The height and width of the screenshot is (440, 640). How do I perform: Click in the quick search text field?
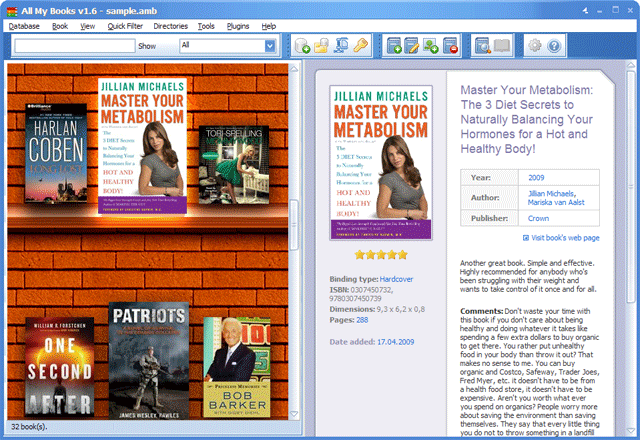tap(74, 46)
